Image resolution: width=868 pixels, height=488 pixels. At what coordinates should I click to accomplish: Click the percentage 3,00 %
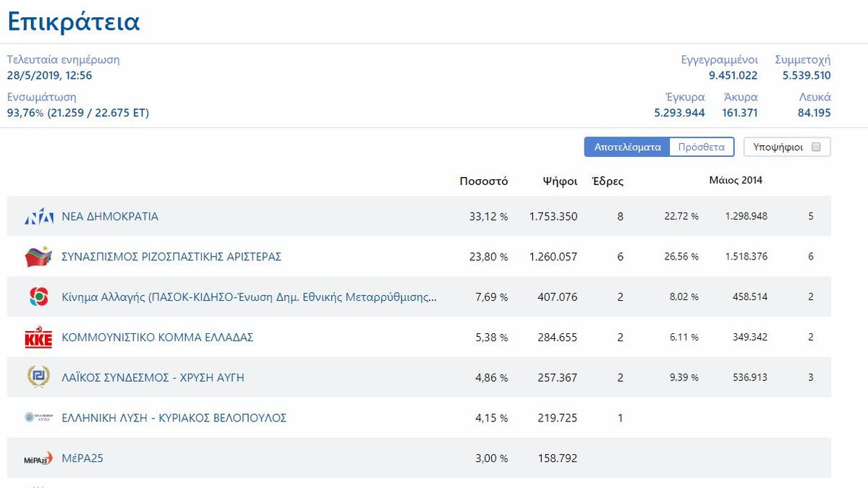point(492,458)
